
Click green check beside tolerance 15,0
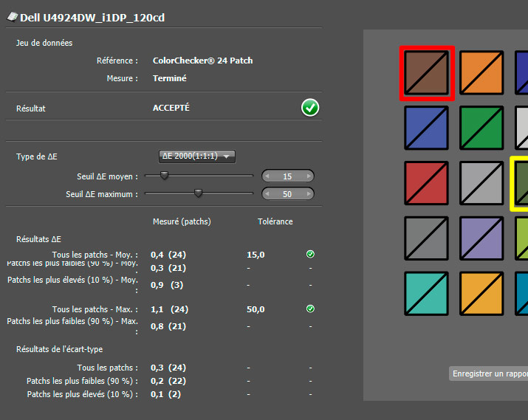310,254
